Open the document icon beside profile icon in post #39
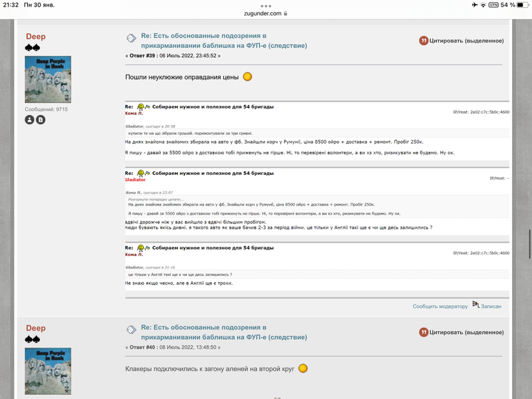The image size is (532, 399). (x=41, y=120)
